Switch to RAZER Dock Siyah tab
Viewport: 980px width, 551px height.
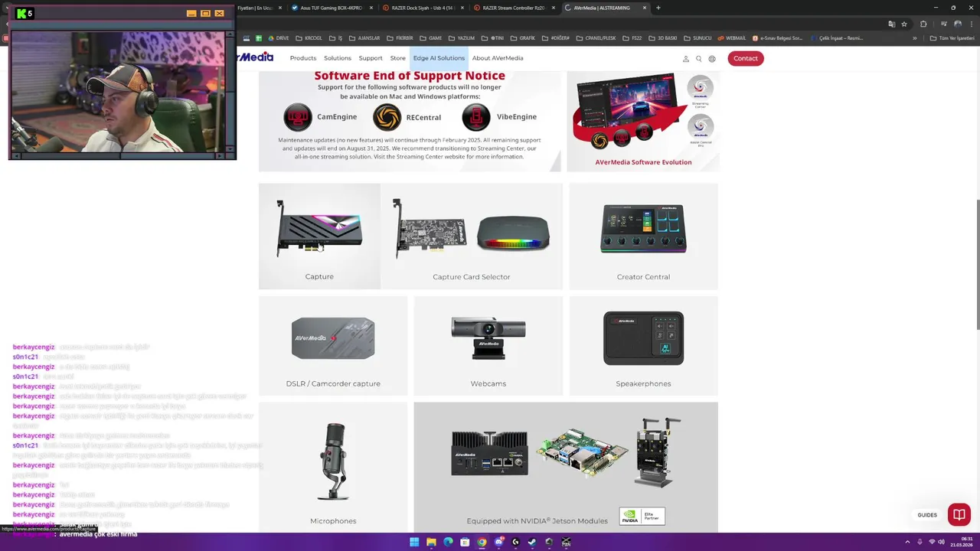click(423, 8)
